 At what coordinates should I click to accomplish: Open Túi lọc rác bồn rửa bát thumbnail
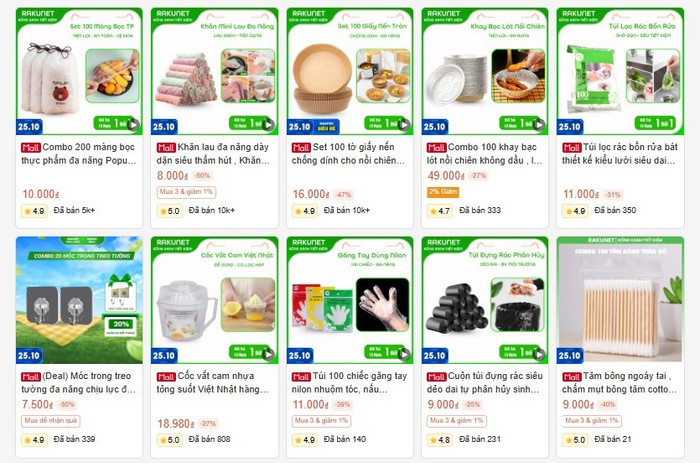(x=620, y=71)
